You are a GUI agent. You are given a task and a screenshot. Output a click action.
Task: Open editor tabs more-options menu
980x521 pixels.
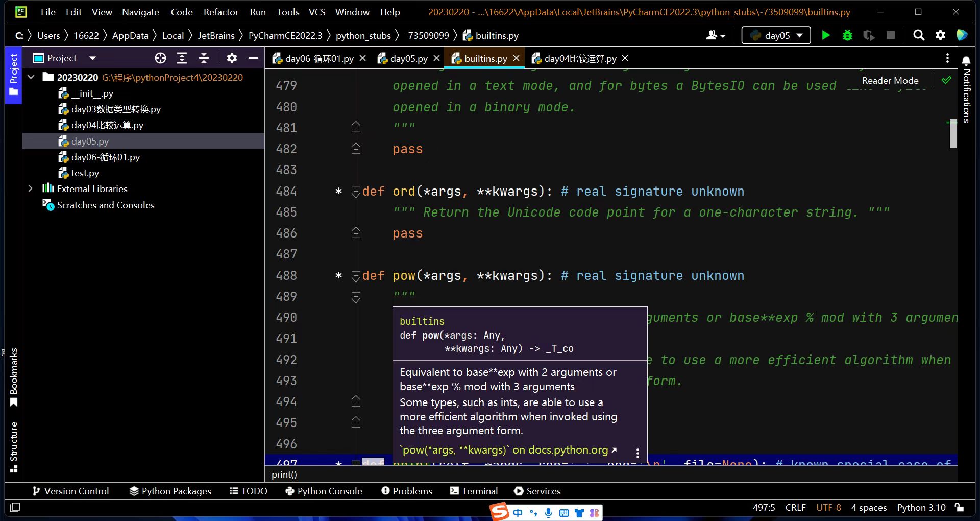click(x=947, y=58)
